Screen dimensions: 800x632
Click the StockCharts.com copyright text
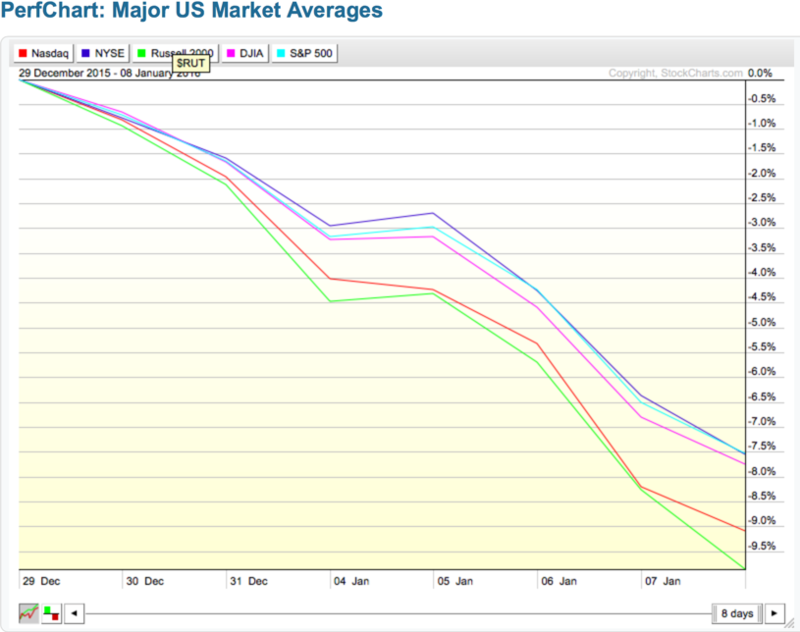676,73
